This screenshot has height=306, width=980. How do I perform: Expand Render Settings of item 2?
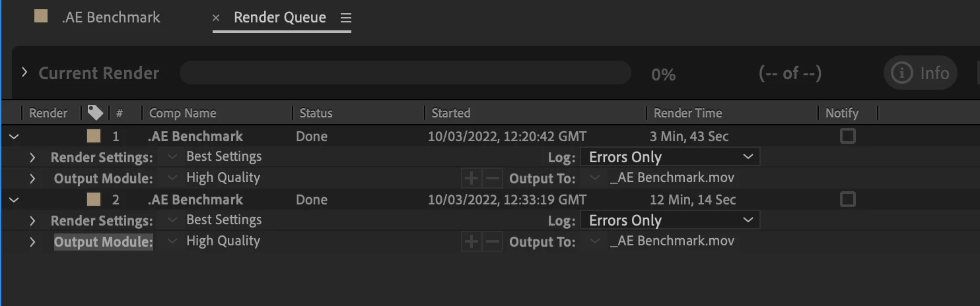pyautogui.click(x=32, y=220)
